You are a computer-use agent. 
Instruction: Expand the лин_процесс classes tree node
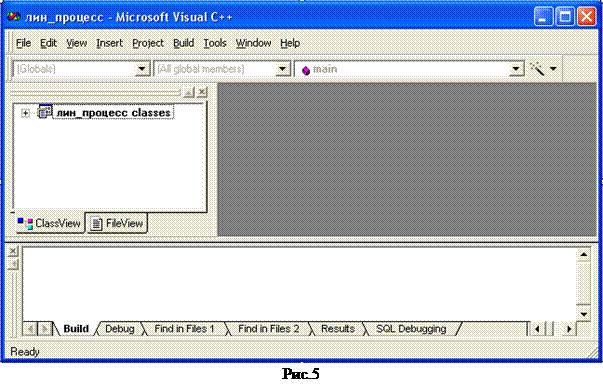[25, 113]
